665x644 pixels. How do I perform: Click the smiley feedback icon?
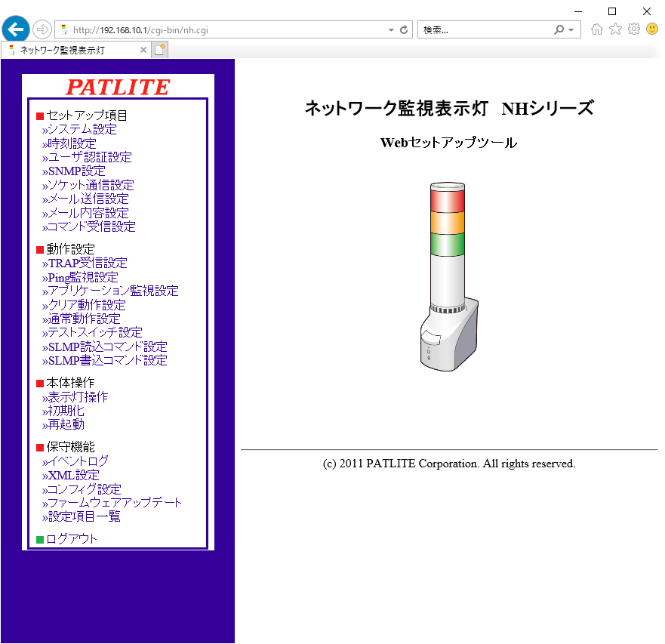pos(652,29)
